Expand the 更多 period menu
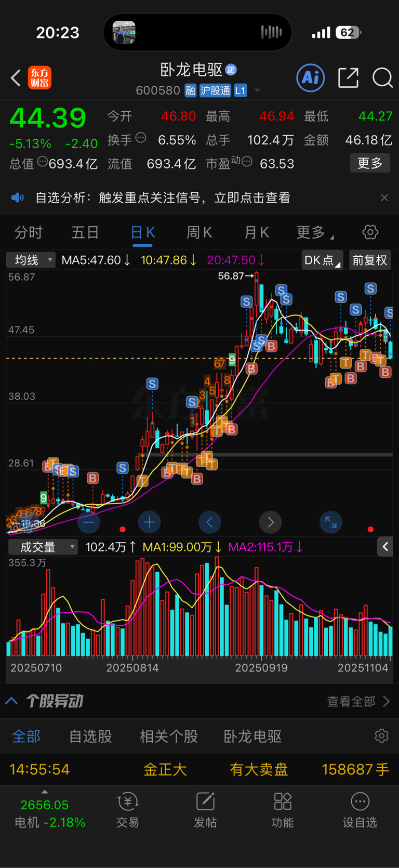This screenshot has width=399, height=868. tap(315, 232)
